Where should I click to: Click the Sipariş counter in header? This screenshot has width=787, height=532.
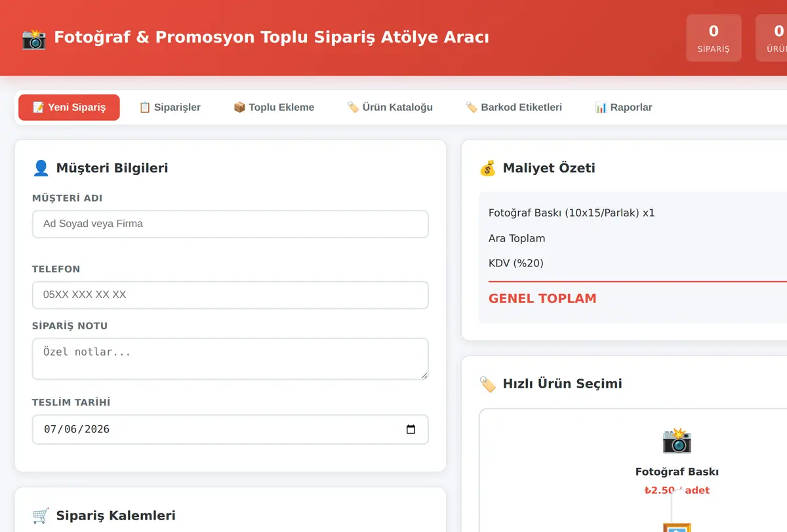click(x=714, y=38)
